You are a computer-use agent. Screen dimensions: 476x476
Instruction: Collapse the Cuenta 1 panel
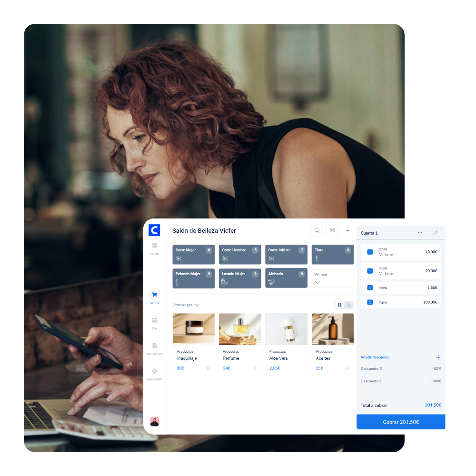pyautogui.click(x=435, y=233)
